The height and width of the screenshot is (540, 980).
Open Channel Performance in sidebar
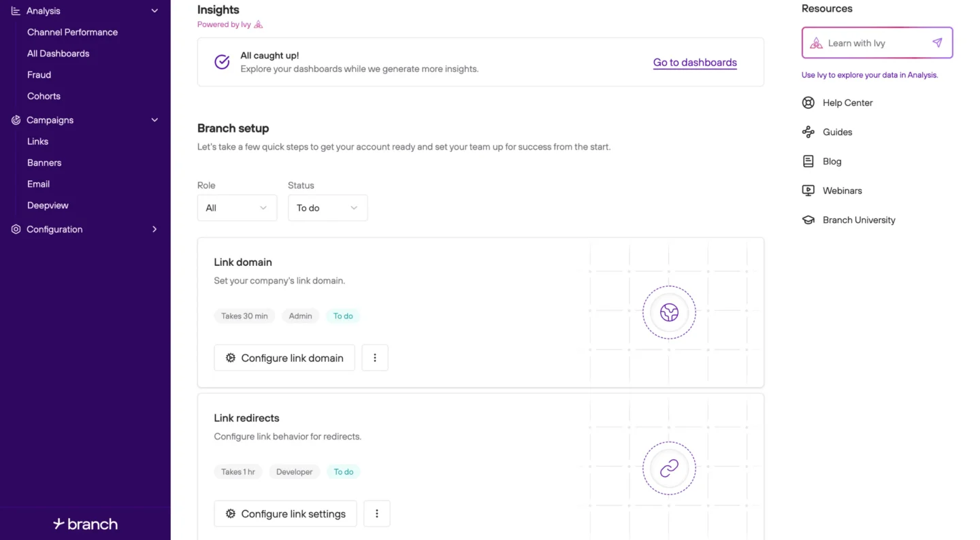click(x=72, y=32)
